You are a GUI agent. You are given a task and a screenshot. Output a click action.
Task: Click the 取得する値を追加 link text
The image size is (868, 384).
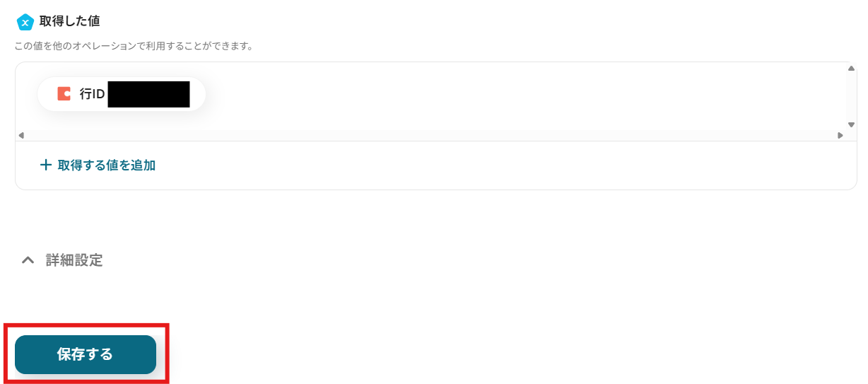point(106,165)
